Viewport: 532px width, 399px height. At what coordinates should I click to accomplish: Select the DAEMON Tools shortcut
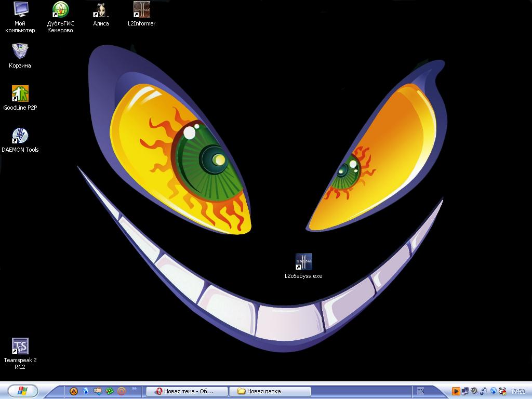[x=20, y=140]
